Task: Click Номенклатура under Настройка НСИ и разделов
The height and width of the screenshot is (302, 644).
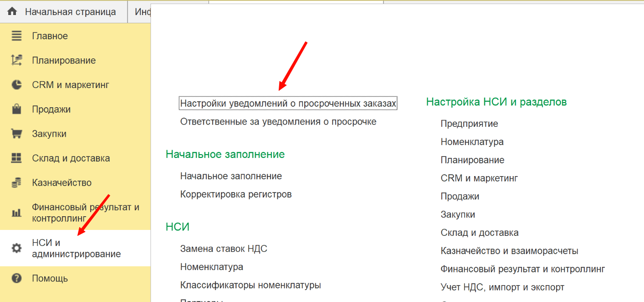Action: 472,142
